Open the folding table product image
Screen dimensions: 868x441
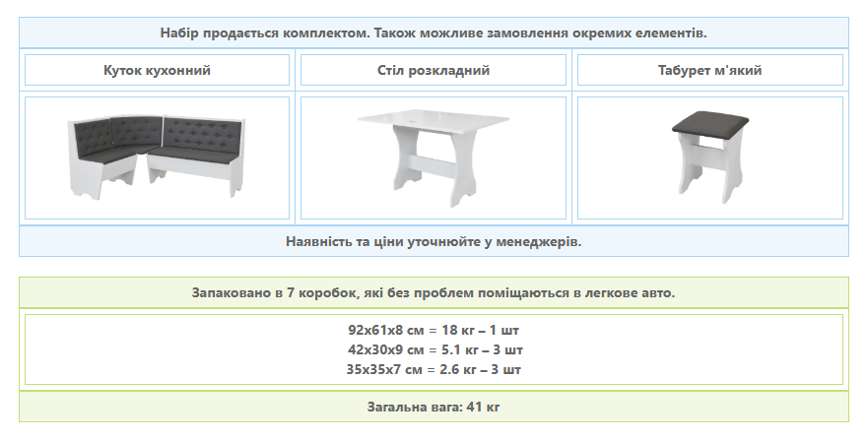[x=434, y=157]
